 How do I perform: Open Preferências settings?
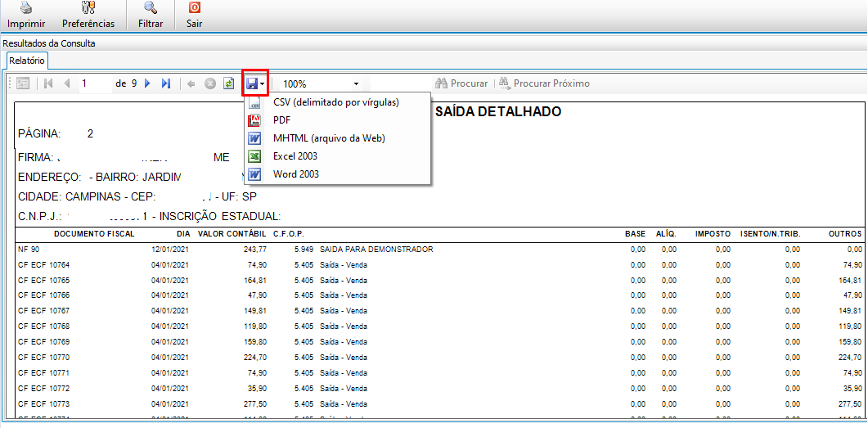[88, 16]
